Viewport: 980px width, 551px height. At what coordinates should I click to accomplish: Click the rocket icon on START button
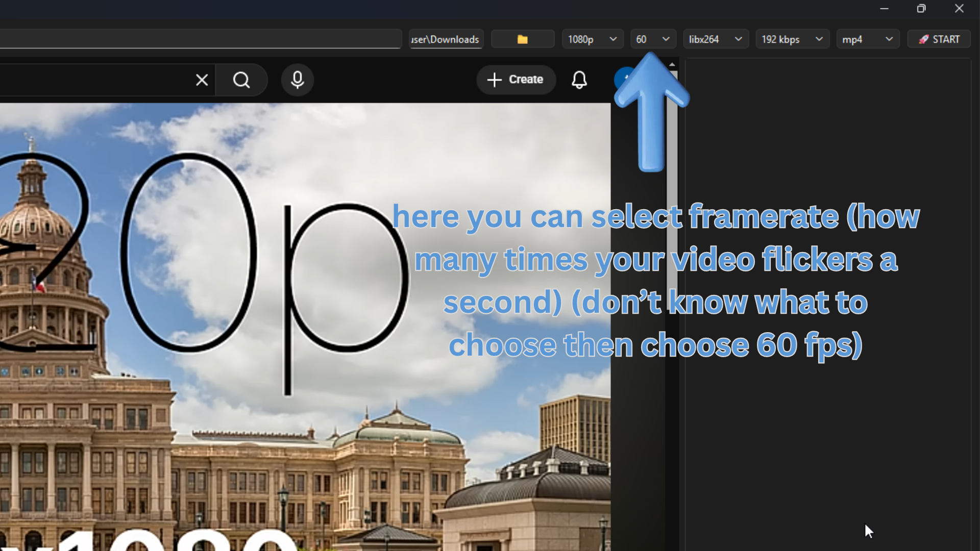pyautogui.click(x=925, y=39)
